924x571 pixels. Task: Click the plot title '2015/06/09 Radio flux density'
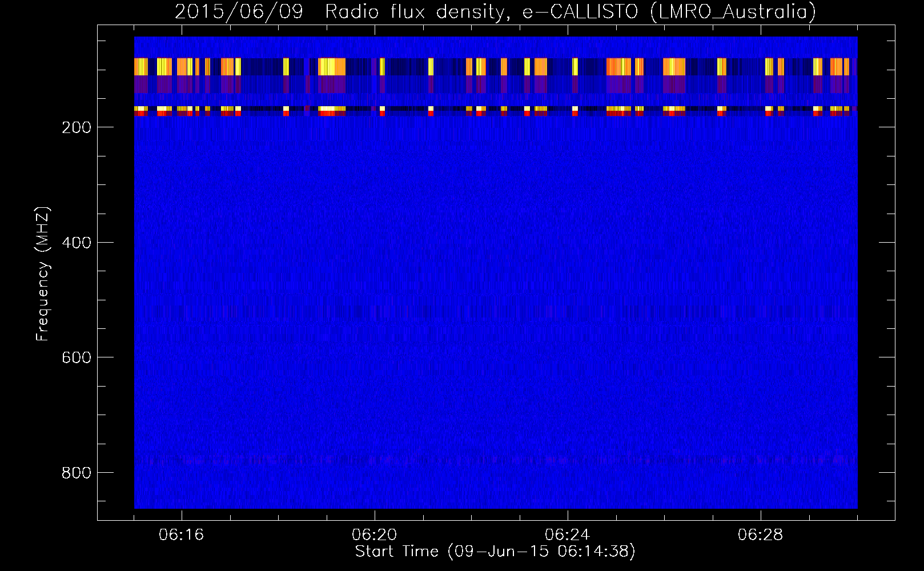[495, 11]
